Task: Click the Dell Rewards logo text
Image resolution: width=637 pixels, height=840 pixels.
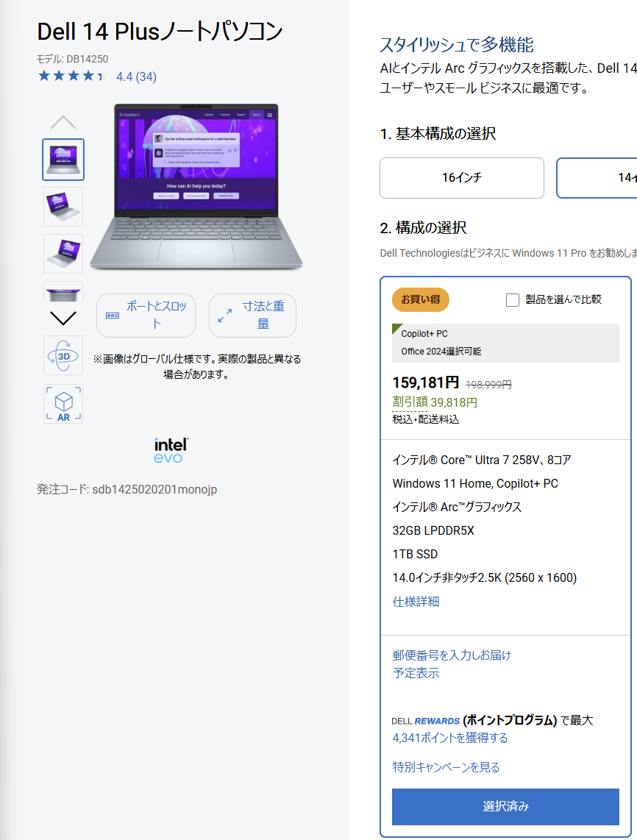Action: pos(425,721)
